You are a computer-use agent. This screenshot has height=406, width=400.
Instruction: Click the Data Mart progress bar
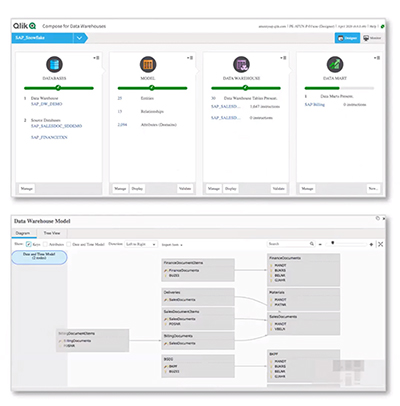click(339, 88)
